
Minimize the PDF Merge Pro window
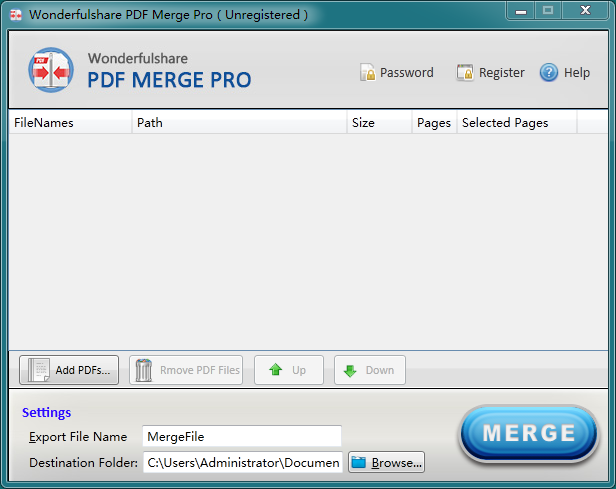pyautogui.click(x=521, y=11)
